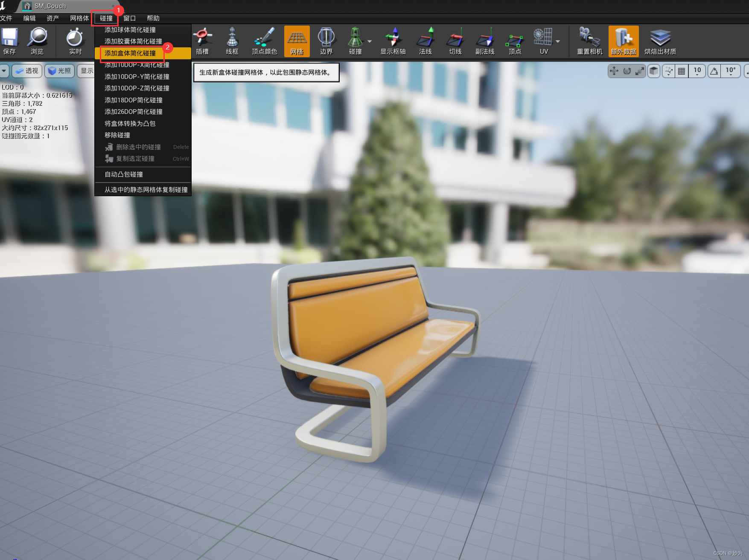Click the UV toolbar icon
Image resolution: width=749 pixels, height=560 pixels.
click(544, 41)
